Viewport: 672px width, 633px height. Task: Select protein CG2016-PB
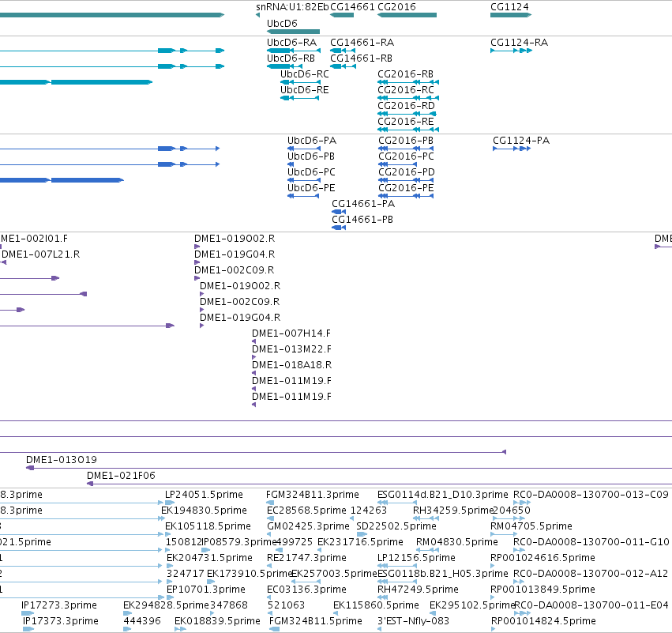(406, 149)
